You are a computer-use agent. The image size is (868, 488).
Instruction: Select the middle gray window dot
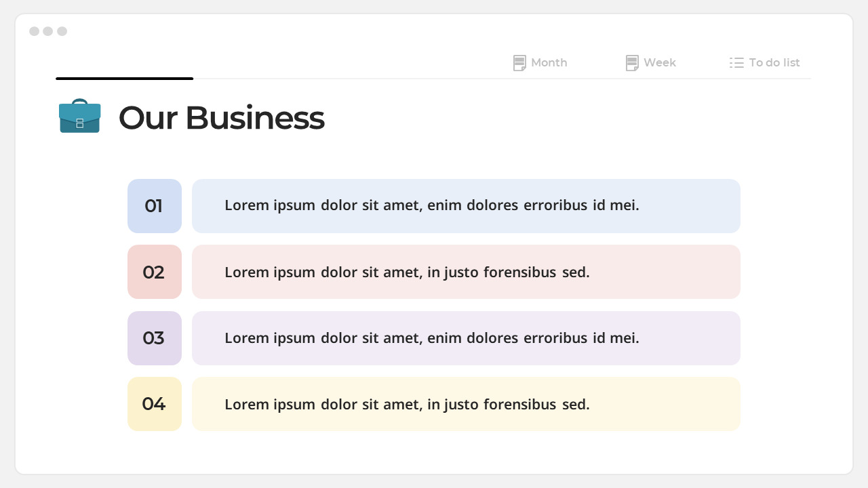point(48,31)
